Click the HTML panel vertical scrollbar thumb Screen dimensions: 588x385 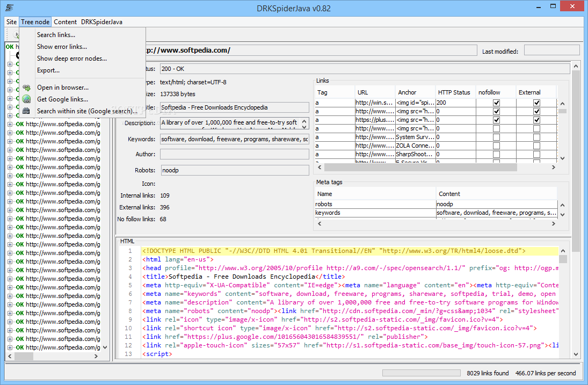click(x=563, y=259)
